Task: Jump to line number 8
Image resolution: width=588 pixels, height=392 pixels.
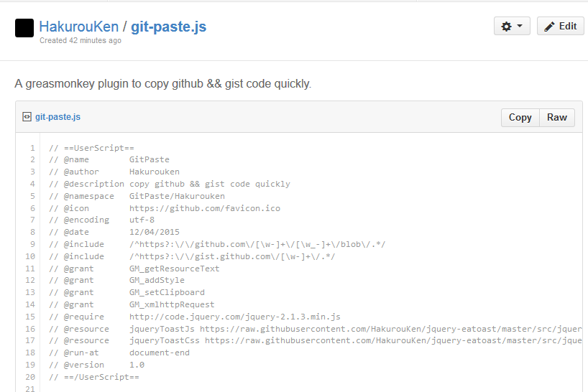Action: (32, 232)
